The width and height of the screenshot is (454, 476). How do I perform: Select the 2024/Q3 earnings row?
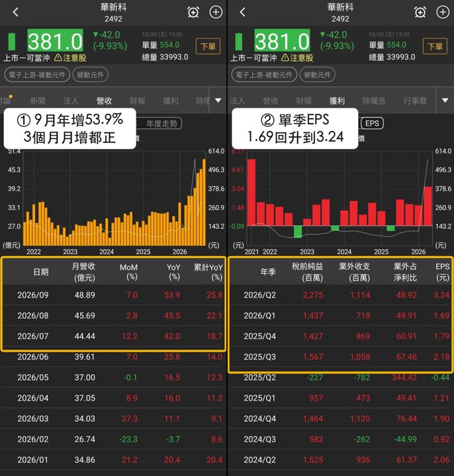[x=341, y=440]
